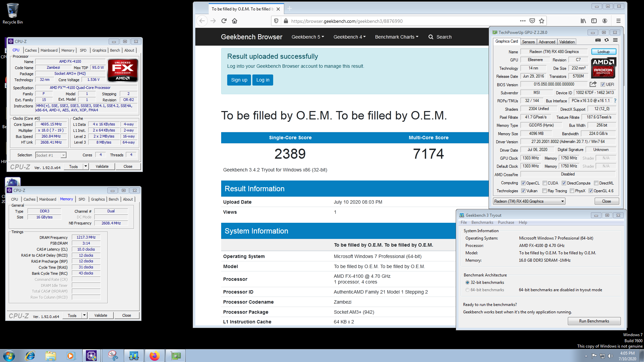Launch Internet Explorer from taskbar
This screenshot has width=644, height=362.
tap(30, 356)
